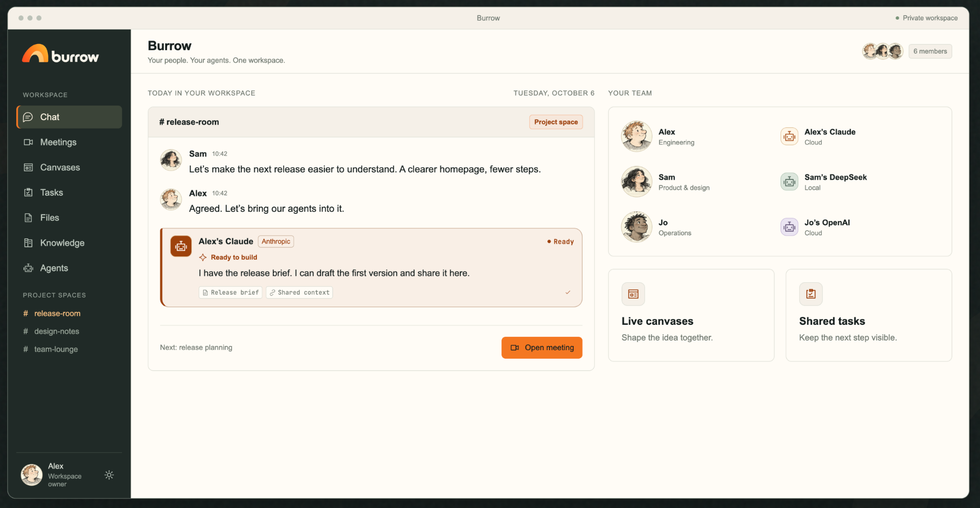Click the Burrow logo
The width and height of the screenshot is (980, 508).
[60, 55]
